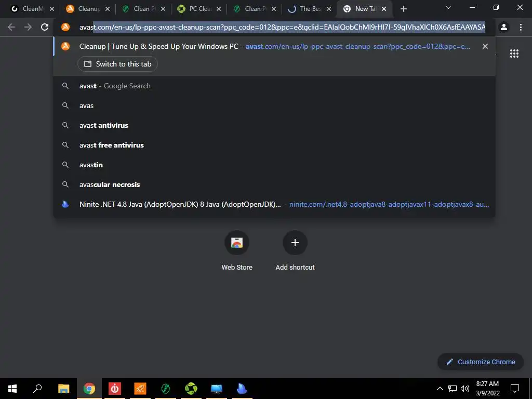Open the tab search chevron

pyautogui.click(x=448, y=7)
